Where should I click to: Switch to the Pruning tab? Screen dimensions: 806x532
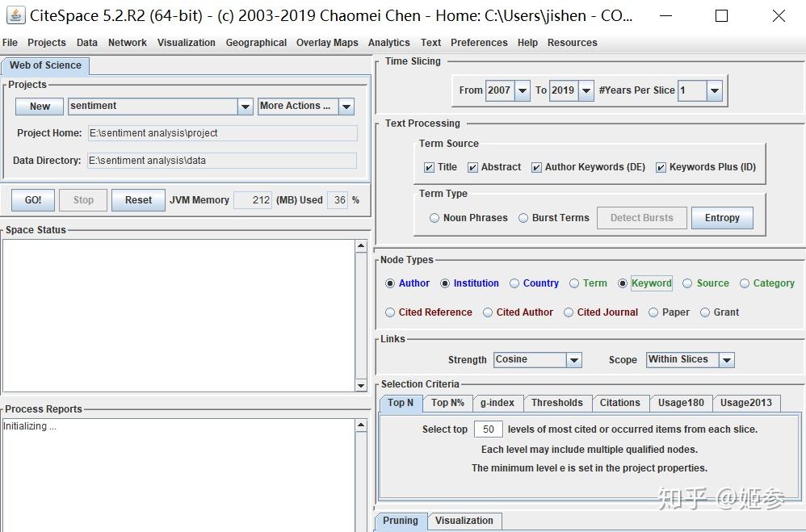401,521
